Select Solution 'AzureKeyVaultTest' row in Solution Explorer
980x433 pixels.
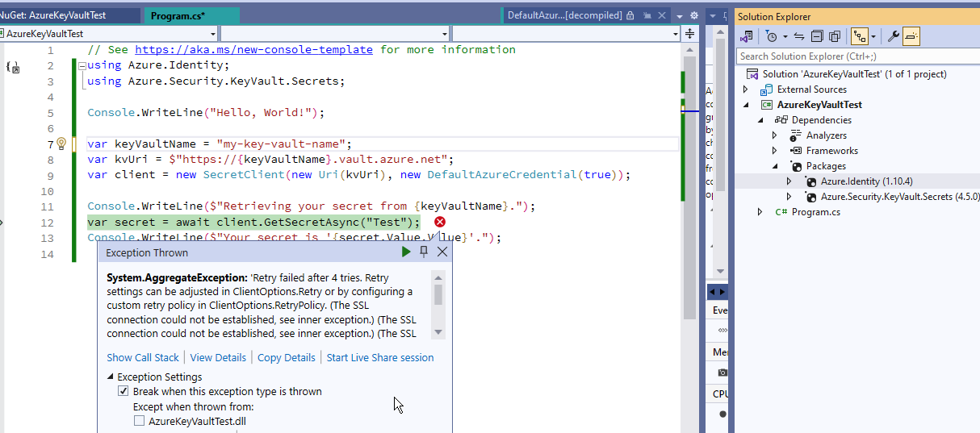coord(858,74)
